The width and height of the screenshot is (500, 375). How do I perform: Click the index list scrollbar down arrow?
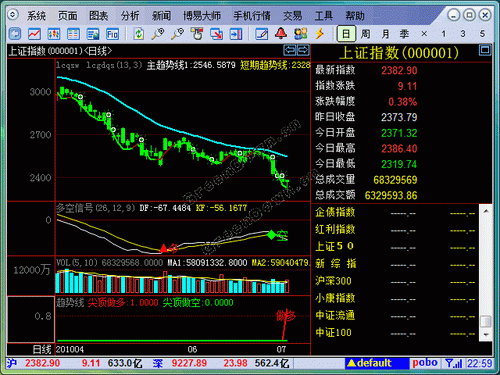[486, 335]
